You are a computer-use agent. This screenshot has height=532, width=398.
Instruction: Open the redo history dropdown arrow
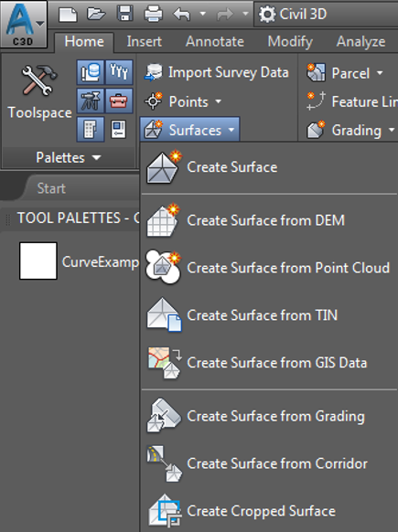pyautogui.click(x=245, y=14)
